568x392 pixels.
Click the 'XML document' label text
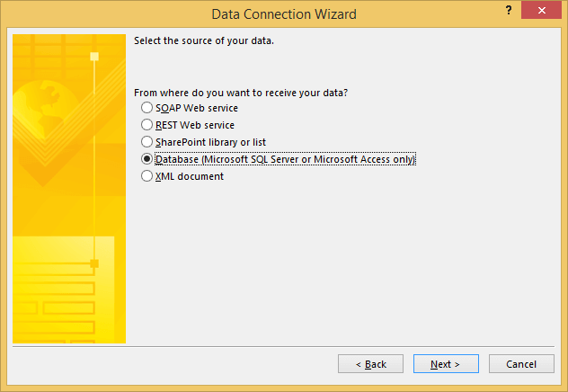(x=189, y=176)
